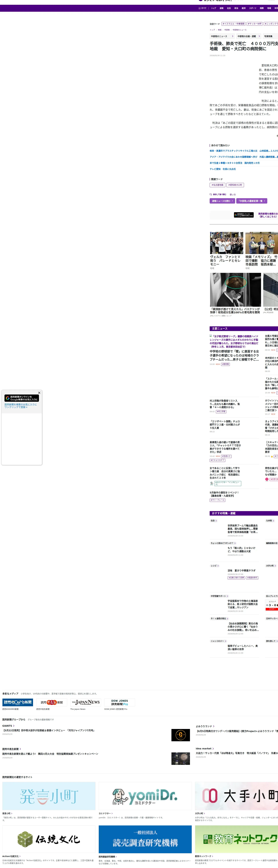Open the 中部発のニュース tab
Viewport: 278px width, 868px height.
pos(222,36)
